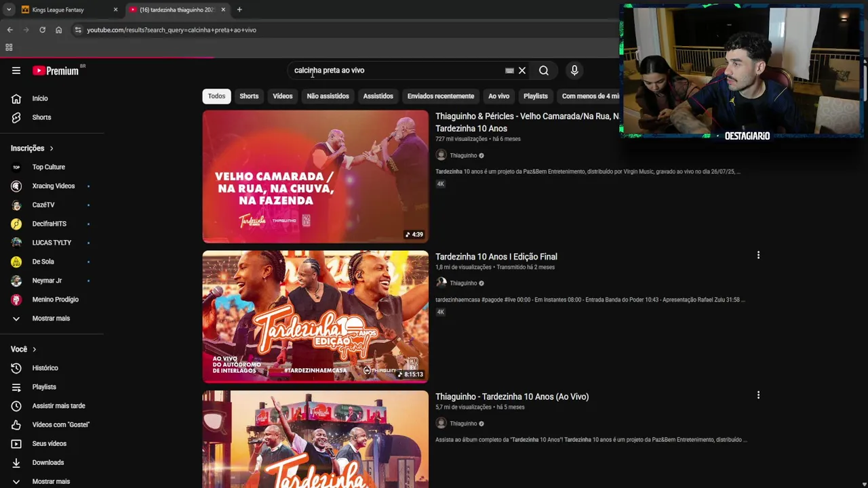Click the browser home icon
Image resolution: width=868 pixels, height=488 pixels.
click(58, 30)
